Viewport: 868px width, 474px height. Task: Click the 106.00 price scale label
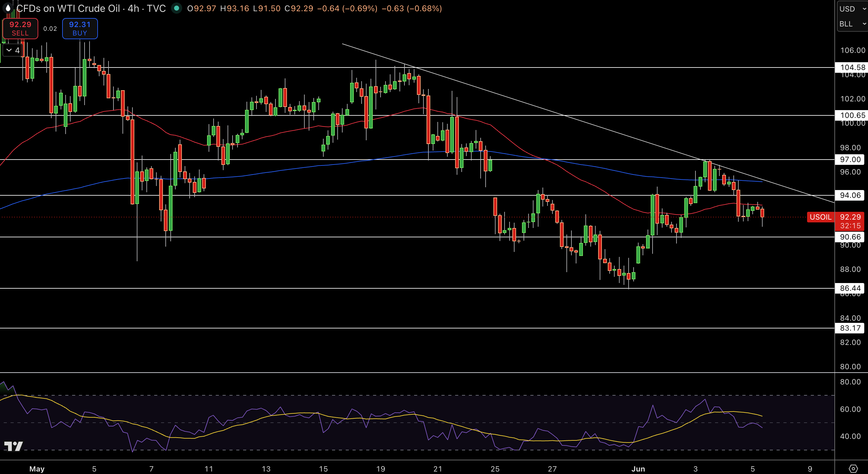(x=852, y=50)
